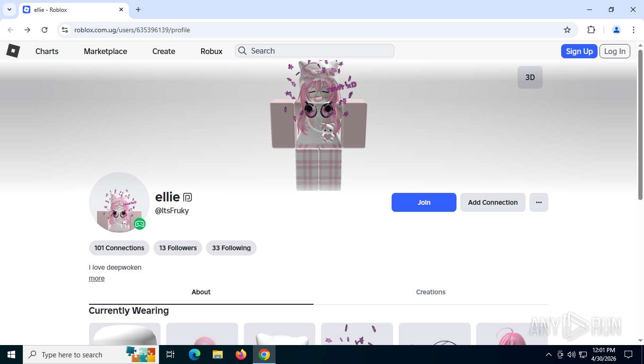The image size is (644, 364).
Task: Open the browser Extensions puzzle icon
Action: coord(591,30)
